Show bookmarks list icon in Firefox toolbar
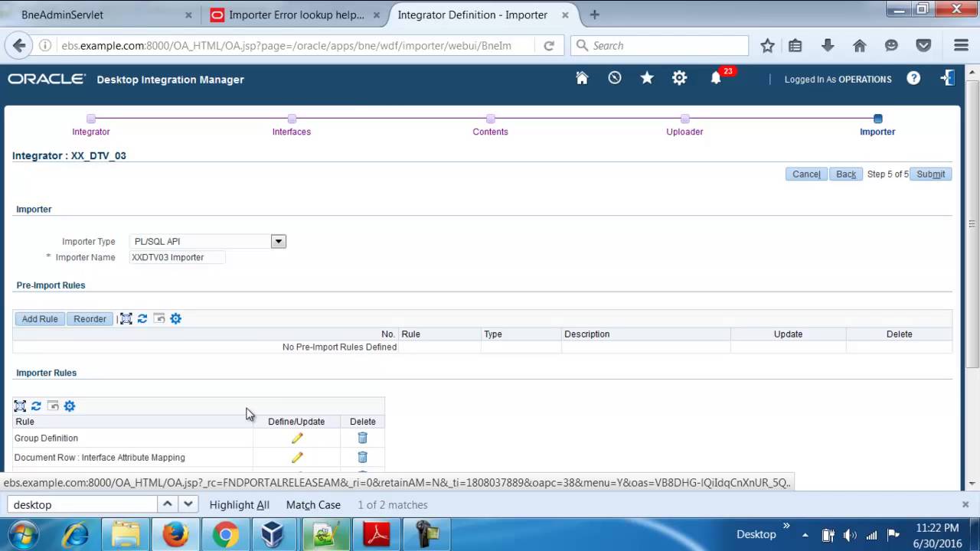980x551 pixels. pos(795,45)
